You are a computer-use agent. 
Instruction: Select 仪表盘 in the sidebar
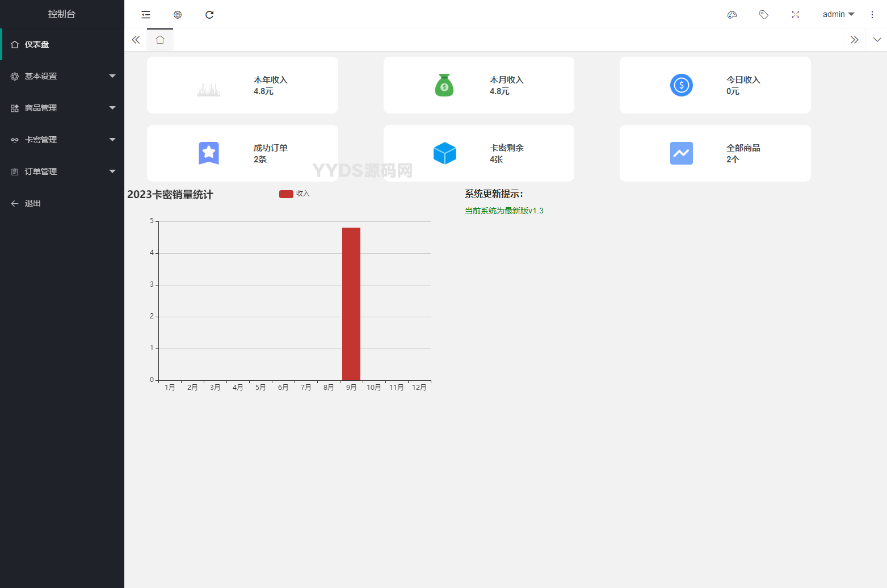click(37, 44)
